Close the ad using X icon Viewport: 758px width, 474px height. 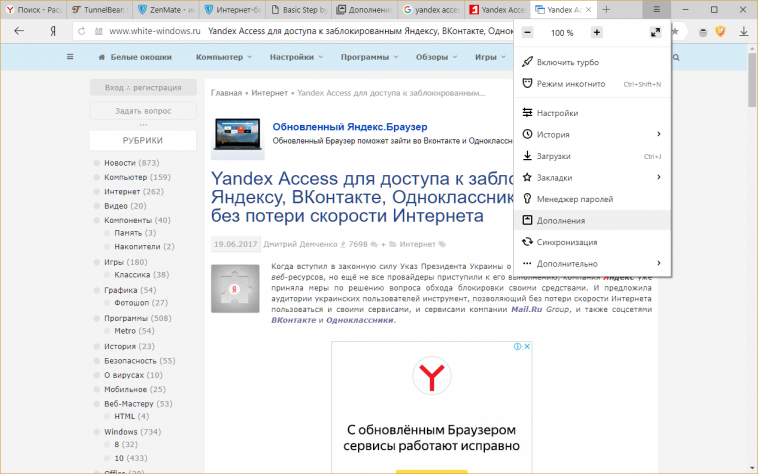pyautogui.click(x=527, y=346)
